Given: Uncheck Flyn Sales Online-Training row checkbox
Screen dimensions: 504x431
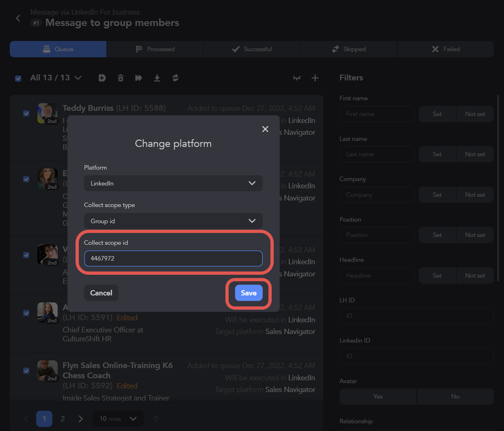Looking at the screenshot, I should click(26, 371).
